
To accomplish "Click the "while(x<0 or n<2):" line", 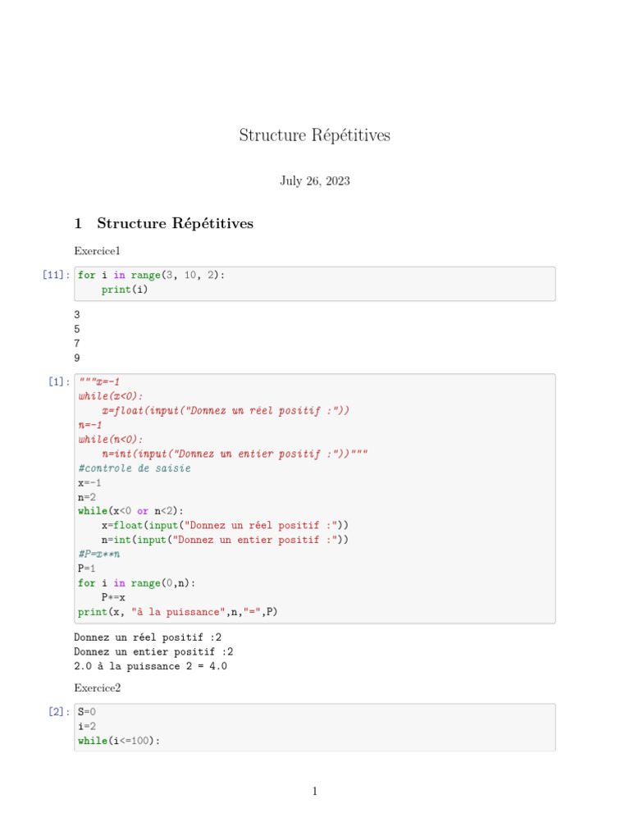I will (x=131, y=511).
